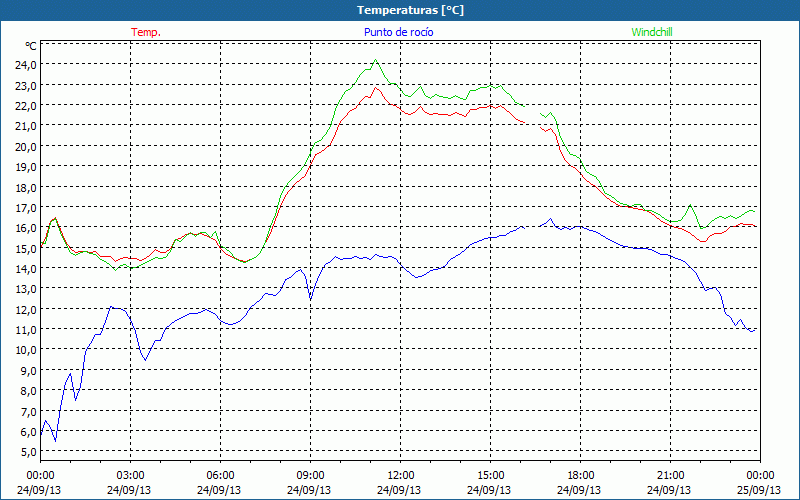This screenshot has width=800, height=500.
Task: Click the '14,0' y-axis value
Action: coord(27,268)
